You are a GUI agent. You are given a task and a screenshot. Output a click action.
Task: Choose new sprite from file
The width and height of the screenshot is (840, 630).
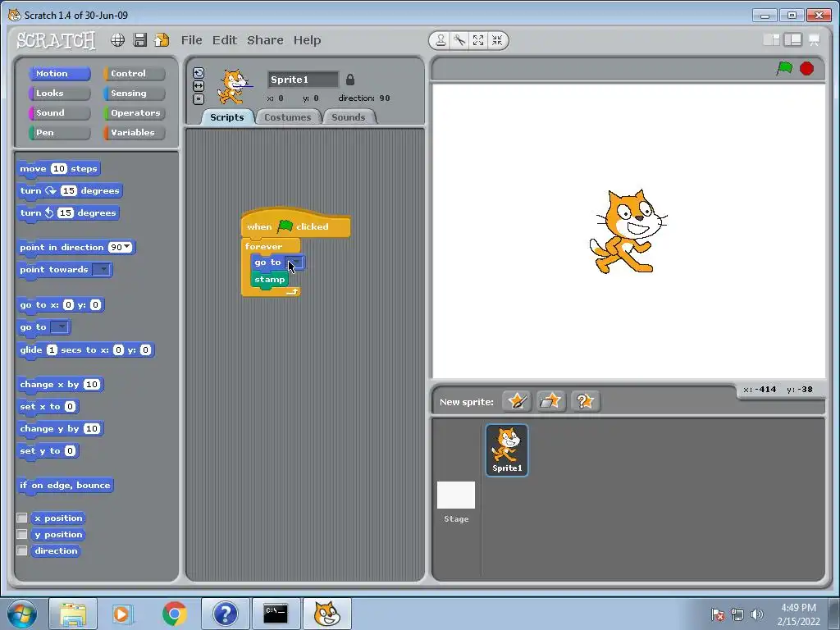(x=550, y=401)
